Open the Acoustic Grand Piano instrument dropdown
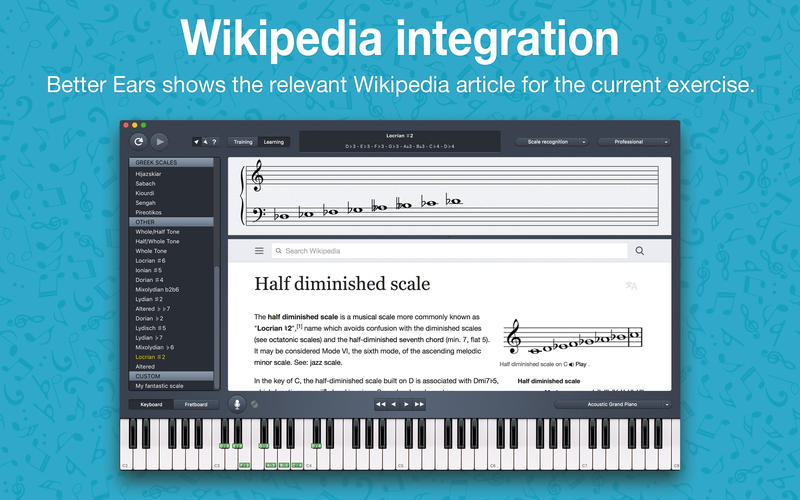The image size is (800, 500). (612, 404)
